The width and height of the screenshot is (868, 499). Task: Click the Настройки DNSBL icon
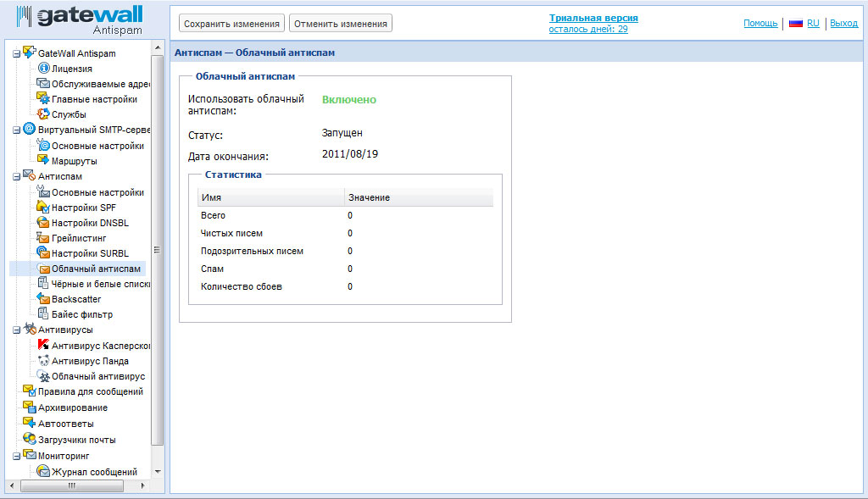point(43,222)
